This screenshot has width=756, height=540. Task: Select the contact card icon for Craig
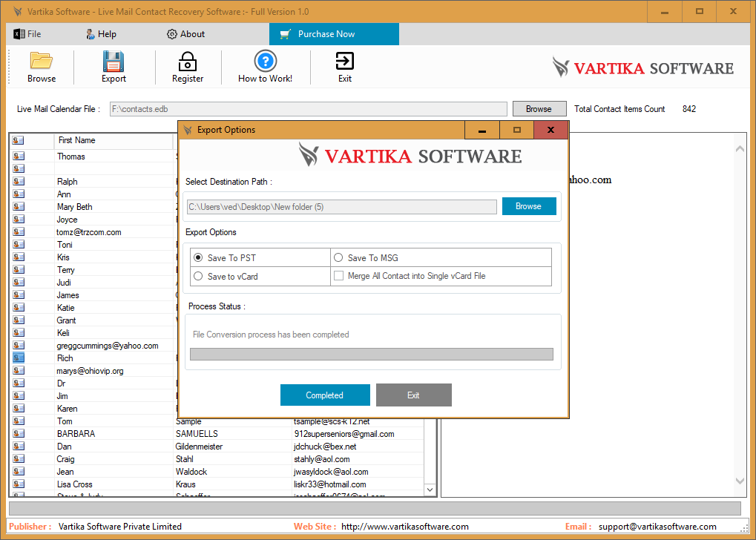point(19,458)
